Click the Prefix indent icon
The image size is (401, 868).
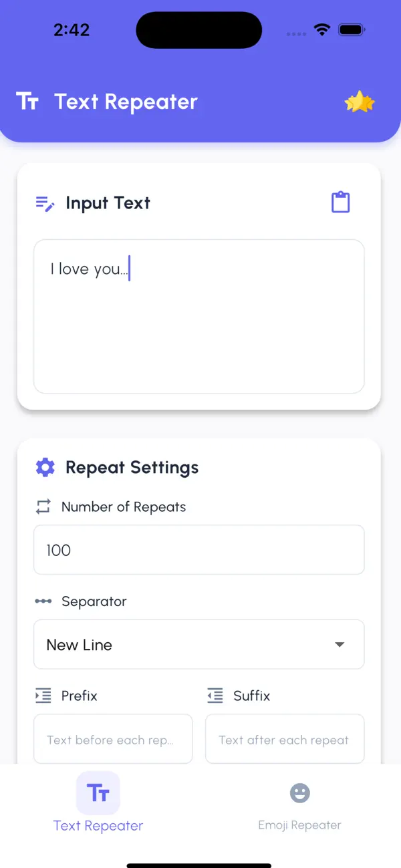[42, 696]
